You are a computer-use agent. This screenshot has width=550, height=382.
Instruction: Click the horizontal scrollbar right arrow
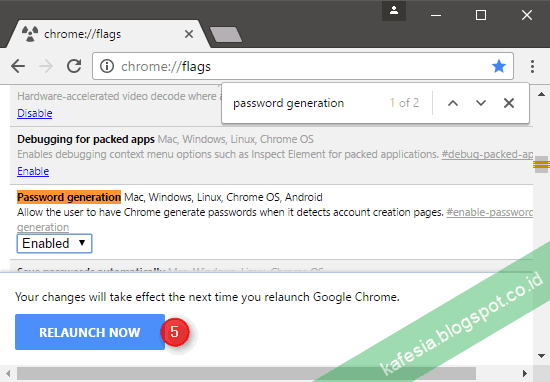coord(524,374)
